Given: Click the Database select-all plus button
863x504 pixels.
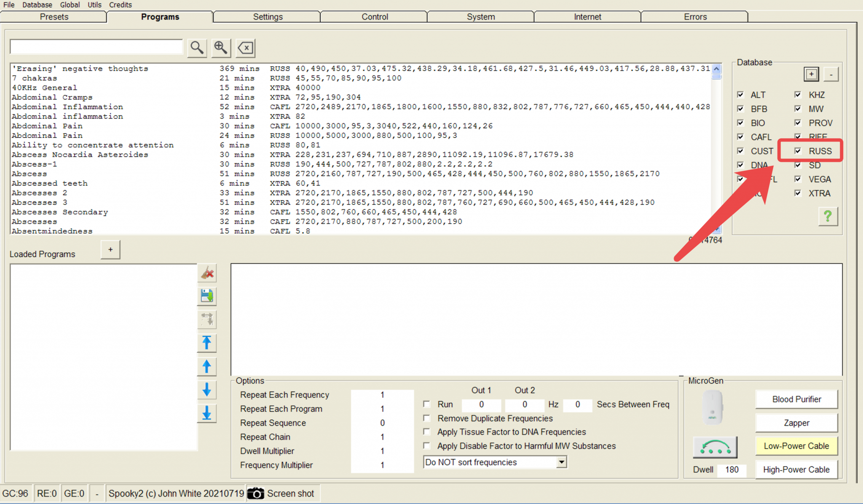Looking at the screenshot, I should (811, 74).
